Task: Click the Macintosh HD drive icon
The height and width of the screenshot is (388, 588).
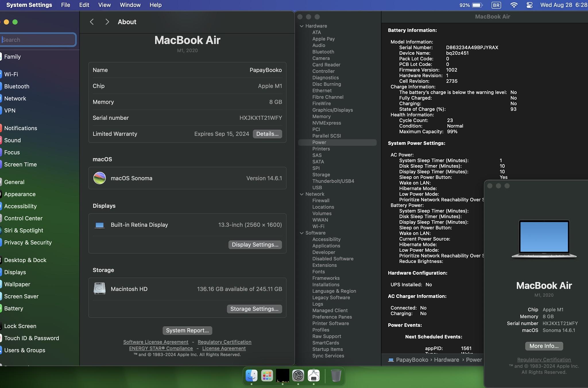Action: pos(100,289)
